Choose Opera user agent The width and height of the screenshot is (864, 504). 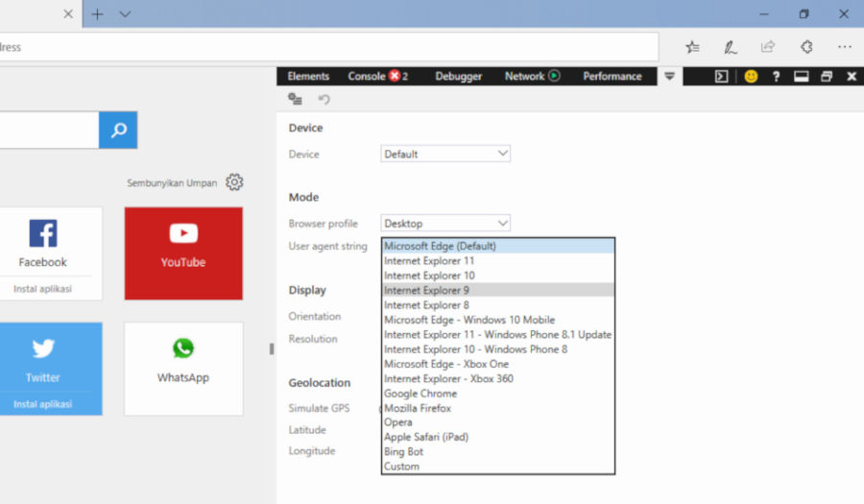498,422
